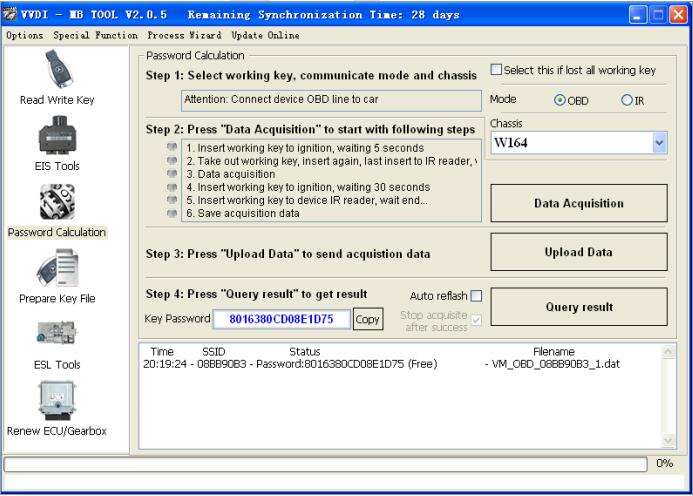The width and height of the screenshot is (693, 496).
Task: Toggle the Auto reflash checkbox
Action: pos(476,296)
